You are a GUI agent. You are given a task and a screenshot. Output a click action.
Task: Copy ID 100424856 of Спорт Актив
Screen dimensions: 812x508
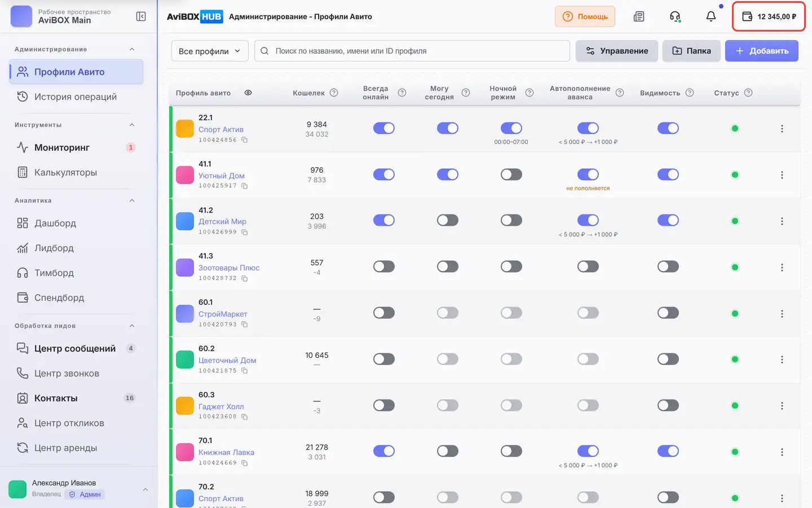coord(245,140)
